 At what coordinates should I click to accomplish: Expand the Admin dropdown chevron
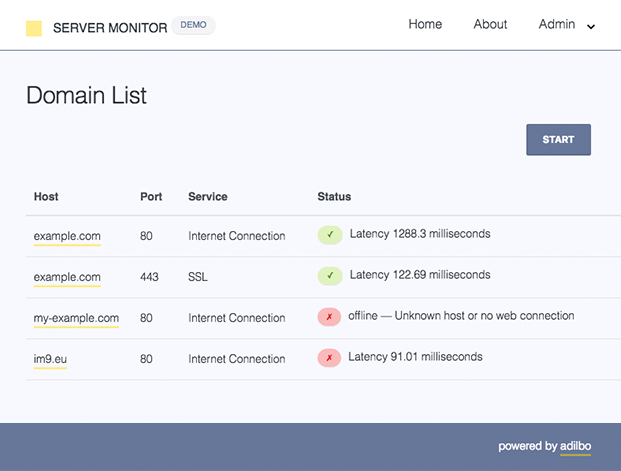591,27
